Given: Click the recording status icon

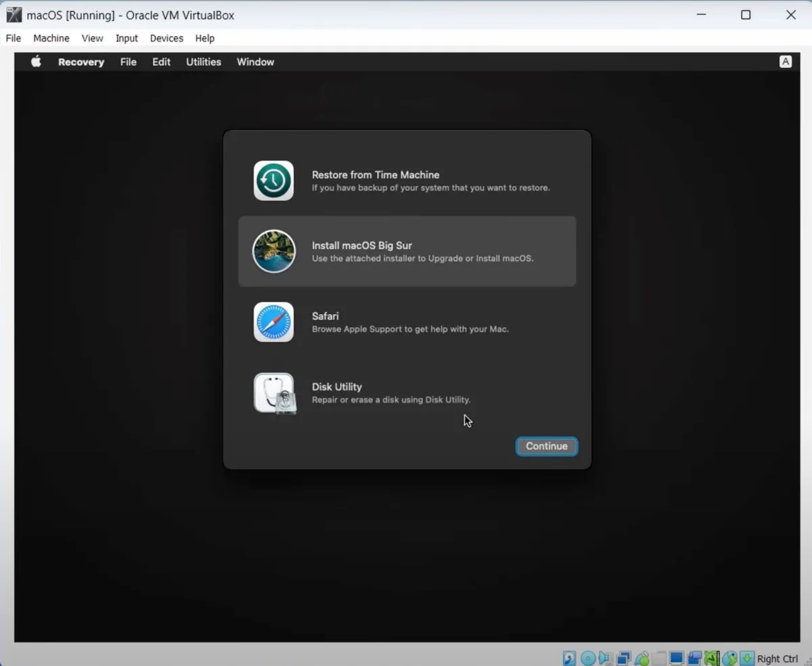Looking at the screenshot, I should pos(694,658).
